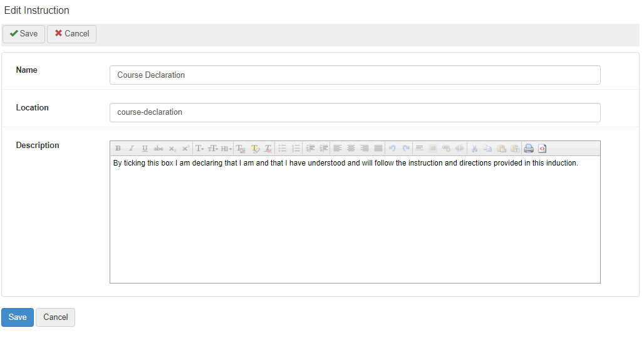Click the Cancel button with red X
Screen dimensions: 644x340
point(71,34)
